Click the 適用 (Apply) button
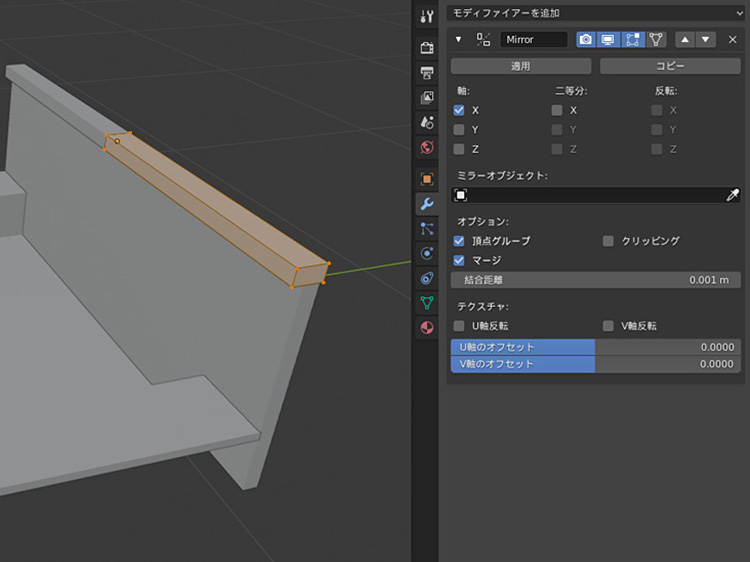The width and height of the screenshot is (750, 562). (x=520, y=66)
